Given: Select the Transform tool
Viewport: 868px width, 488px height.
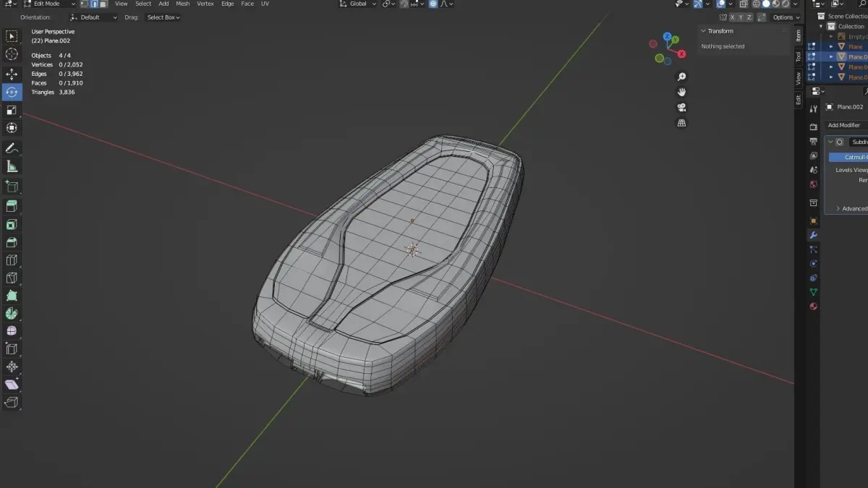Looking at the screenshot, I should coord(12,128).
